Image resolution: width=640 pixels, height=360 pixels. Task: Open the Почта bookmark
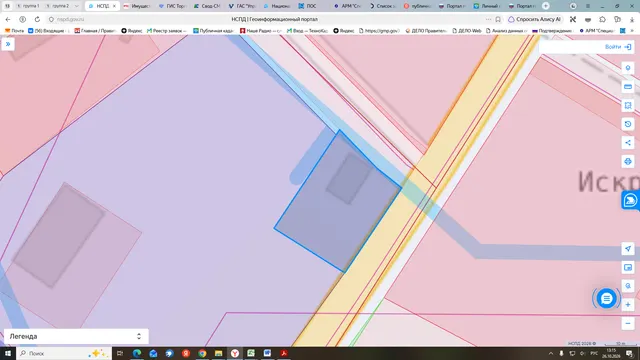(x=14, y=31)
